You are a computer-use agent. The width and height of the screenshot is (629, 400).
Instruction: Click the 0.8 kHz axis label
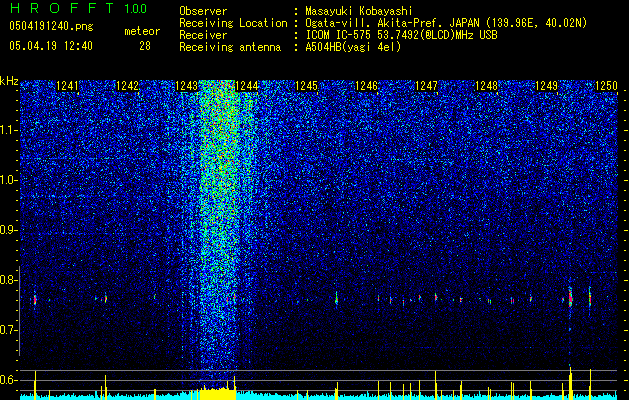(9, 280)
